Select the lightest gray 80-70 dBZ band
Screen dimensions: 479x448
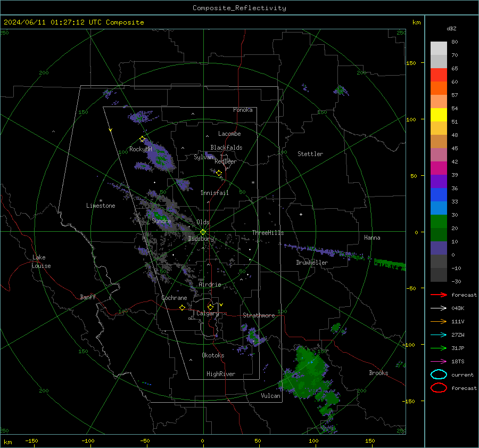(x=439, y=48)
